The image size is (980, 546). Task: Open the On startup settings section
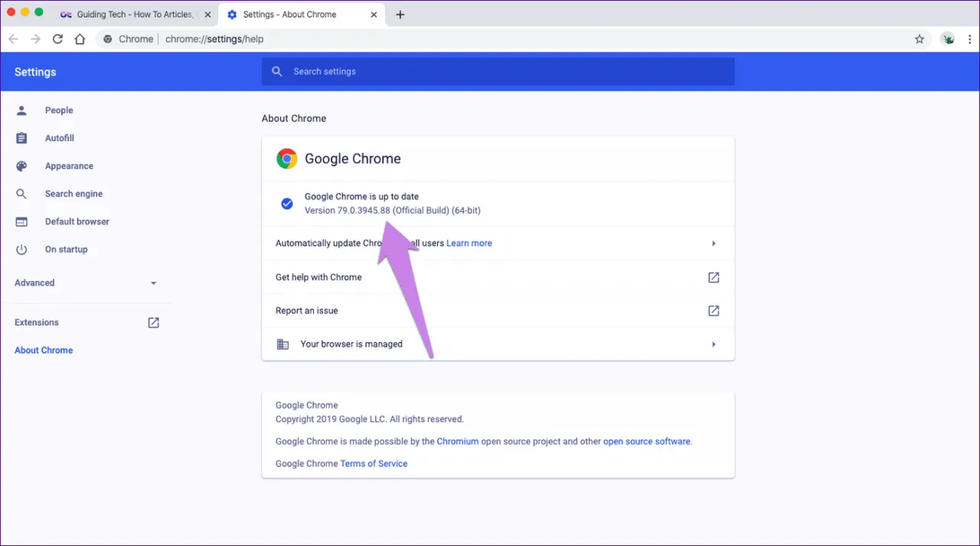[x=66, y=250]
